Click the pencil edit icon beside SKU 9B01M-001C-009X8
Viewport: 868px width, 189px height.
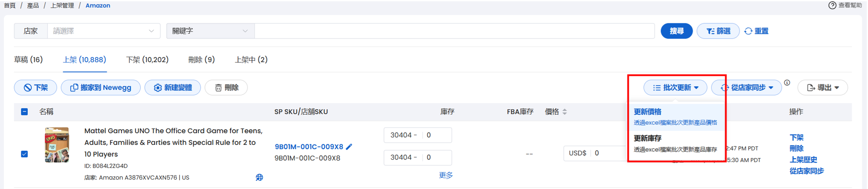(349, 147)
